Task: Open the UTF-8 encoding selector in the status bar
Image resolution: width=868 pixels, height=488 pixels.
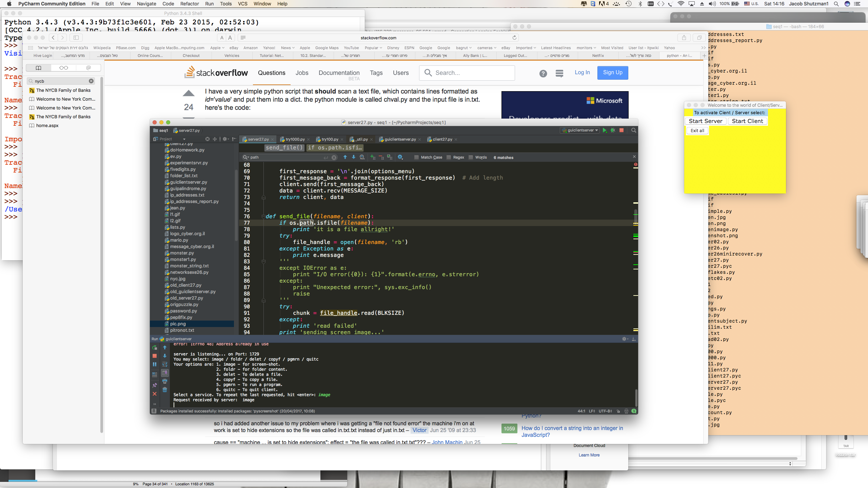Action: pos(605,411)
